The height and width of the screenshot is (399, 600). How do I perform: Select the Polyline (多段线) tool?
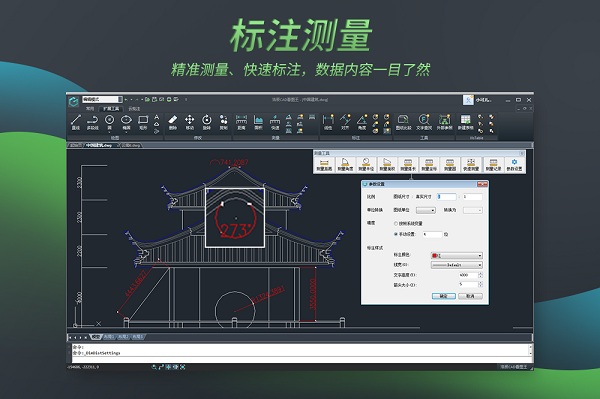pyautogui.click(x=92, y=122)
